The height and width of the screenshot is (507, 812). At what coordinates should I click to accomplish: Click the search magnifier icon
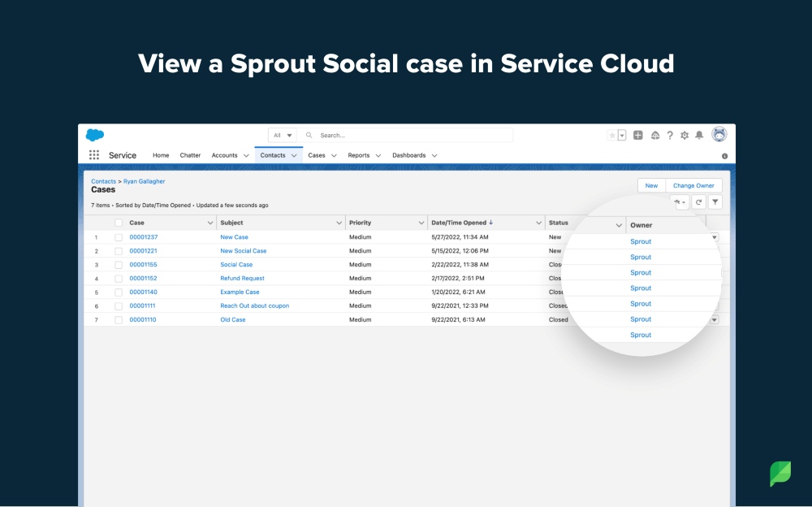pos(309,136)
